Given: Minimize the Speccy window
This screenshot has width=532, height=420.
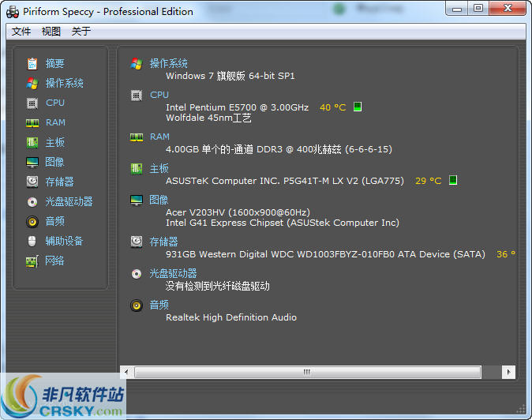Looking at the screenshot, I should pyautogui.click(x=457, y=8).
